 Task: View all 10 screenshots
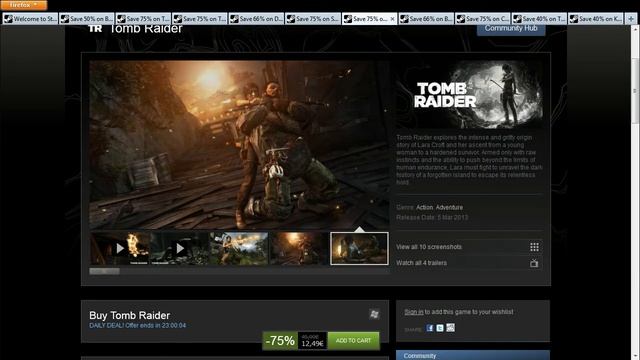[429, 247]
